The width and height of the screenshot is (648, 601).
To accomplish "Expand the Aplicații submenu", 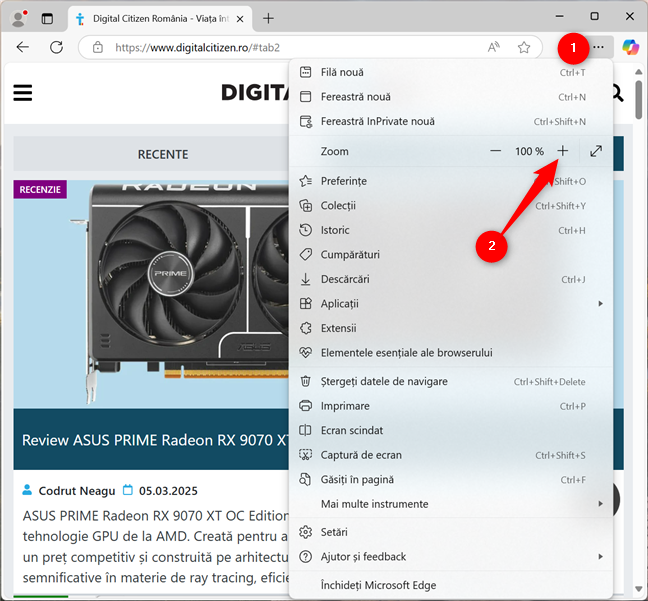I will pyautogui.click(x=450, y=304).
